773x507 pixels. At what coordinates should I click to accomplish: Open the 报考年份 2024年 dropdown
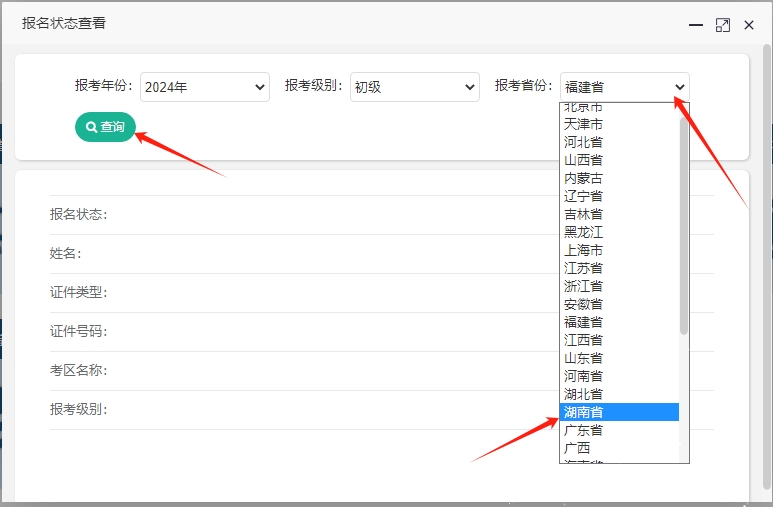(205, 87)
